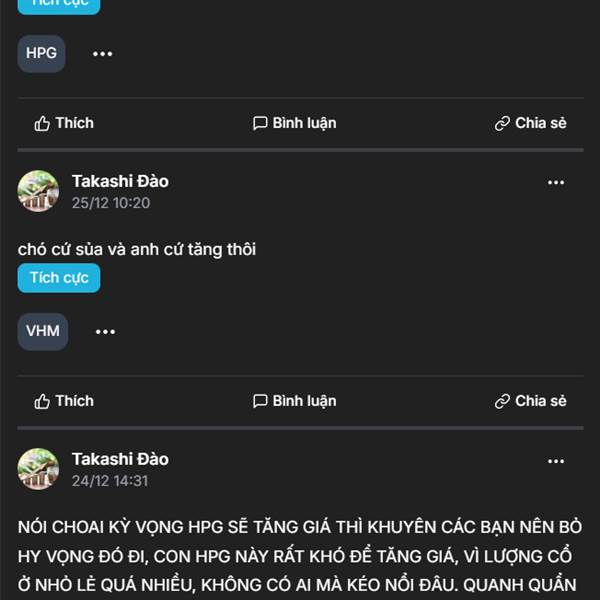Comment on the 25/12 10:20 post
600x600 pixels.
294,401
